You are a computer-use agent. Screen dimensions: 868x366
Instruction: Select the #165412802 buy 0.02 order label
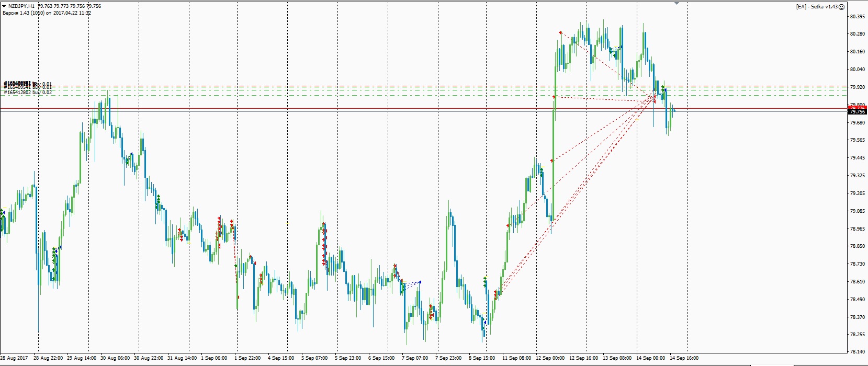coord(28,93)
